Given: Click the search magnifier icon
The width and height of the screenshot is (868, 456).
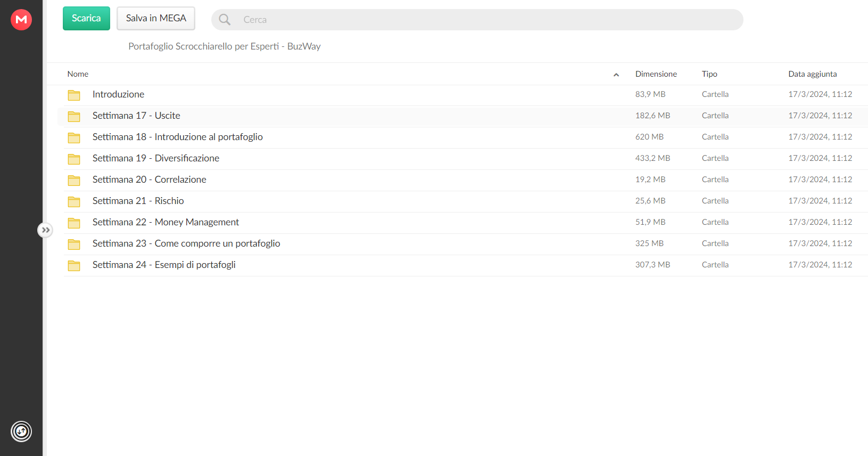Looking at the screenshot, I should [225, 20].
